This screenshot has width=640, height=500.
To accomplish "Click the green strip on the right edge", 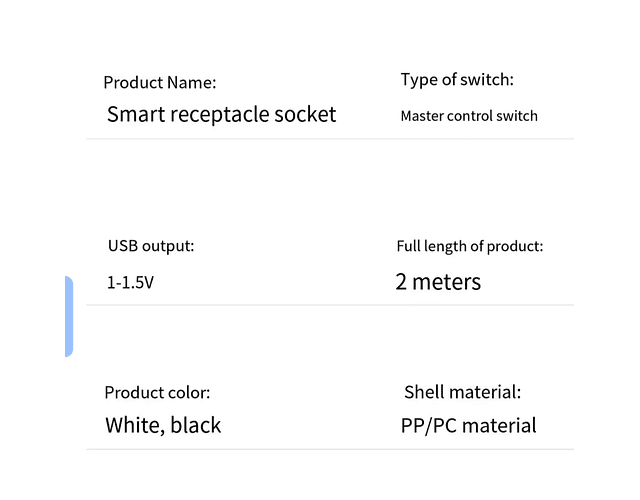I will [x=607, y=250].
